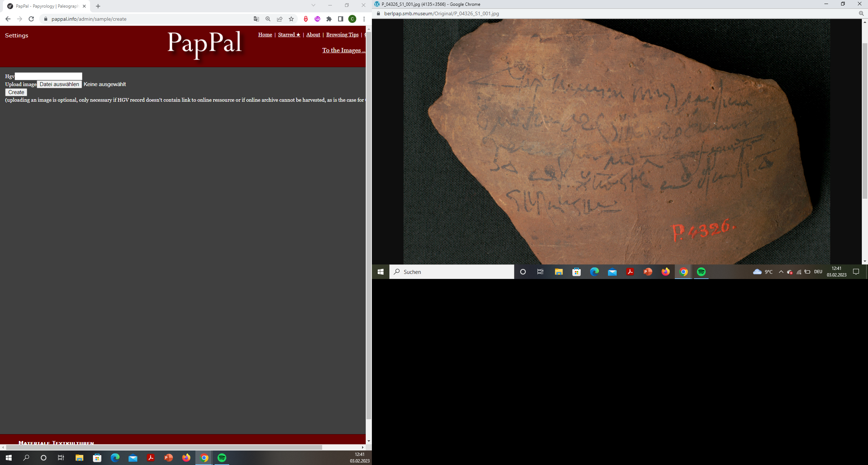Open Firefox in the taskbar with Suchen box
This screenshot has width=868, height=465.
[x=666, y=272]
